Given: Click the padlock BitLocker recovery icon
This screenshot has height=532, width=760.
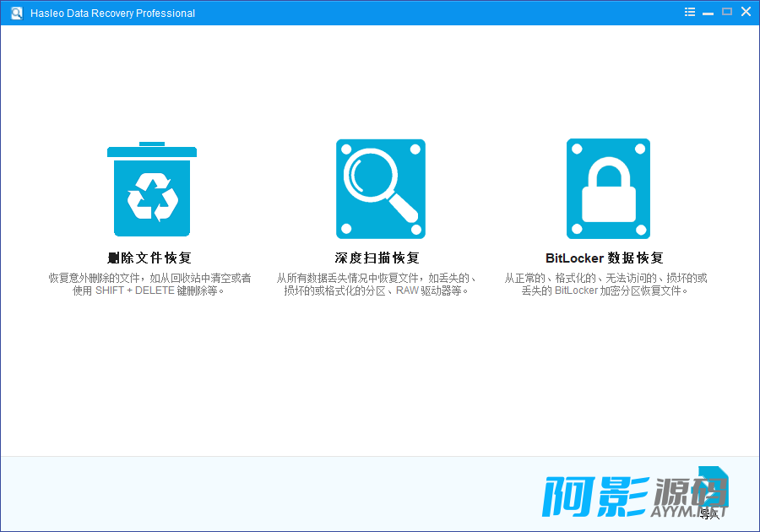Looking at the screenshot, I should (x=608, y=189).
